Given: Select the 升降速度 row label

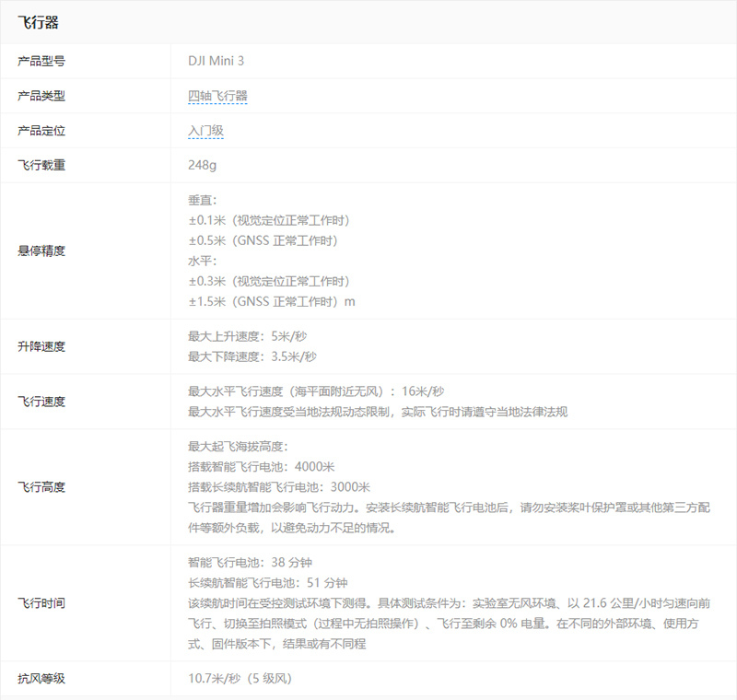Looking at the screenshot, I should point(41,346).
